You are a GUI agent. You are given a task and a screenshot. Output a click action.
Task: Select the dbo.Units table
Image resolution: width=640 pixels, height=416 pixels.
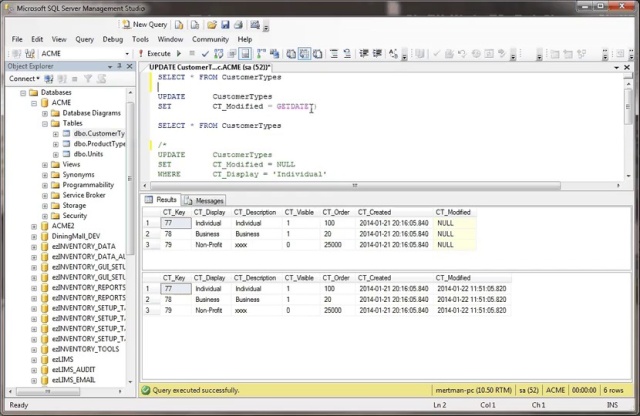pos(88,154)
